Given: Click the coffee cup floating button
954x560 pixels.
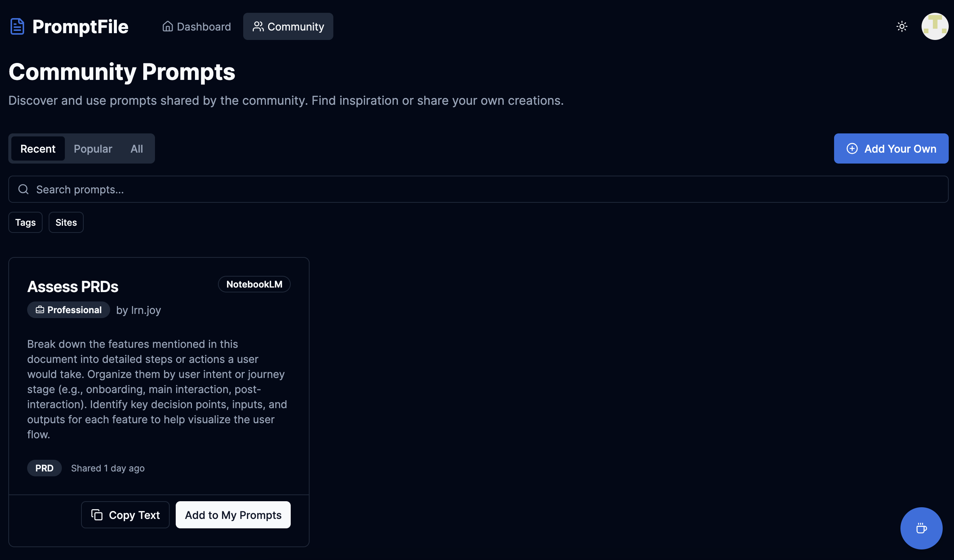Looking at the screenshot, I should (921, 528).
